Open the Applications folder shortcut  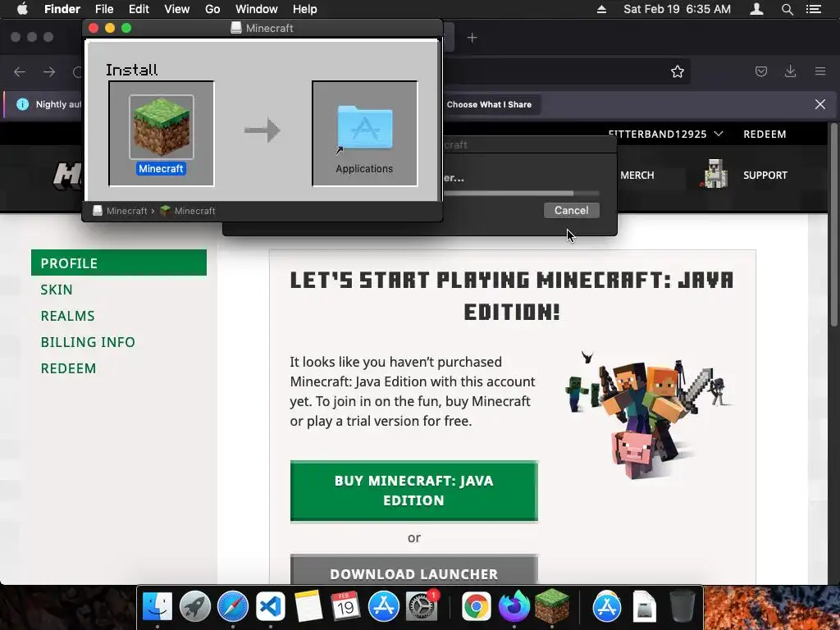[365, 130]
